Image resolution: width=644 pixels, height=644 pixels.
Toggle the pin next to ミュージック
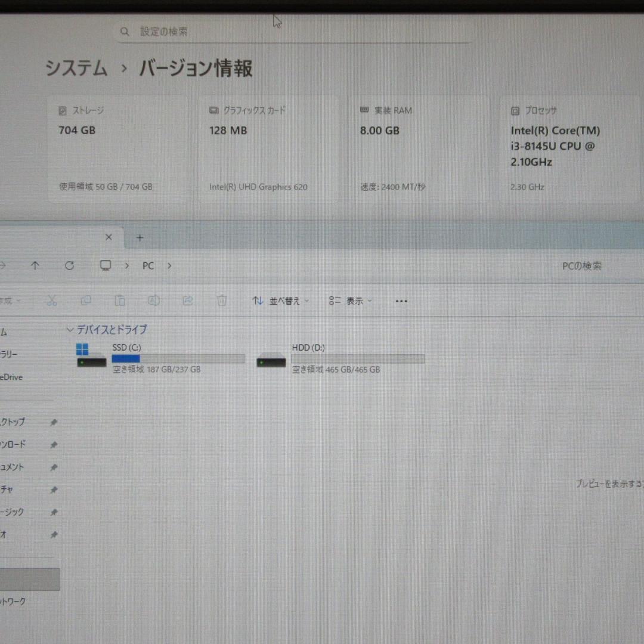click(x=54, y=512)
